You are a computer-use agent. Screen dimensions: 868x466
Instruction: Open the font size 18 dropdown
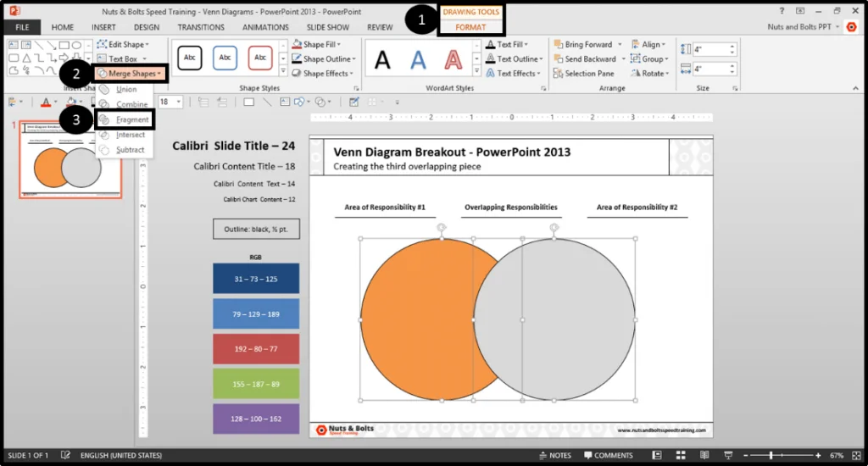coord(178,102)
